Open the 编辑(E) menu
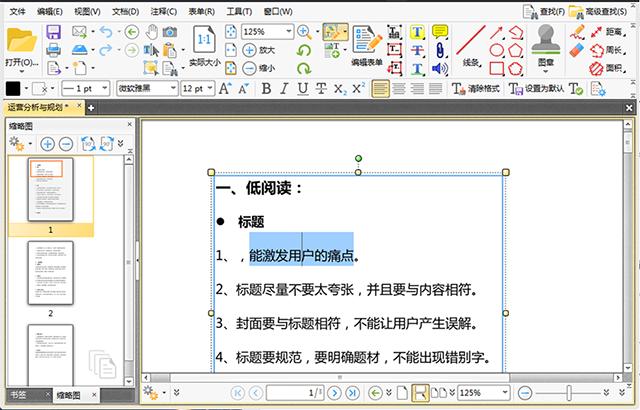Image resolution: width=640 pixels, height=410 pixels. (50, 11)
